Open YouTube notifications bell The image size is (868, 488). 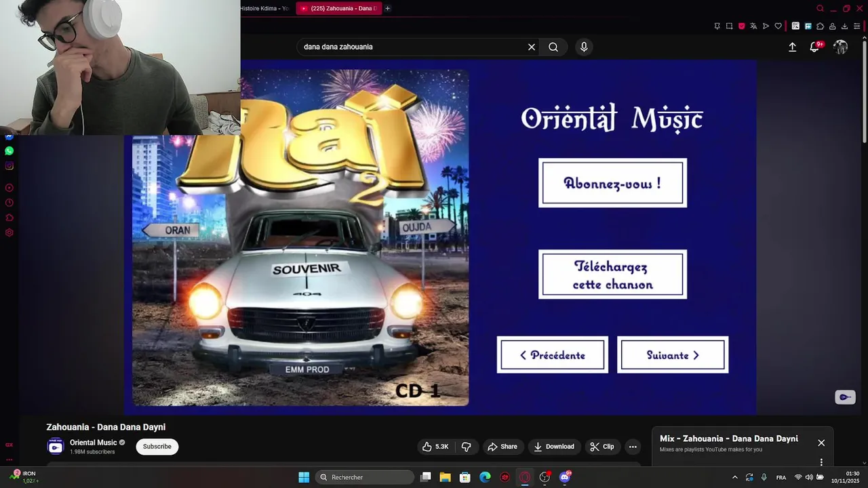tap(815, 47)
